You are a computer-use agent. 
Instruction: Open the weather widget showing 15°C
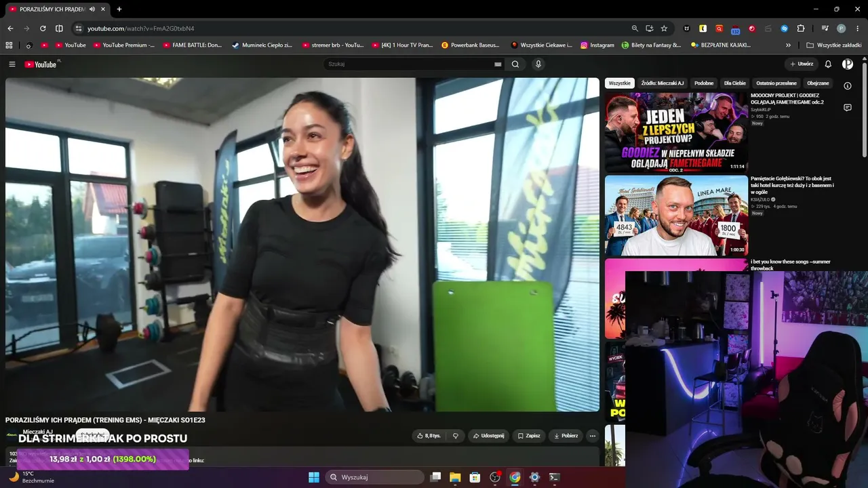pyautogui.click(x=31, y=477)
